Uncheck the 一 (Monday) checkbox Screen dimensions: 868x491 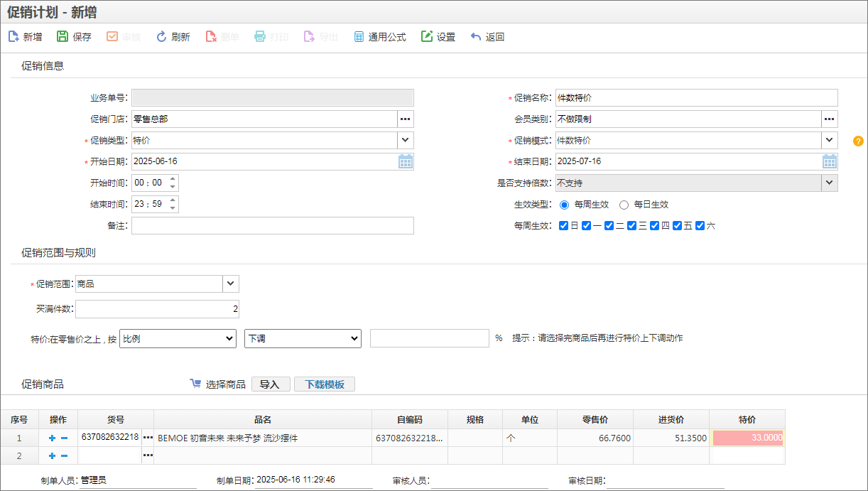(586, 226)
